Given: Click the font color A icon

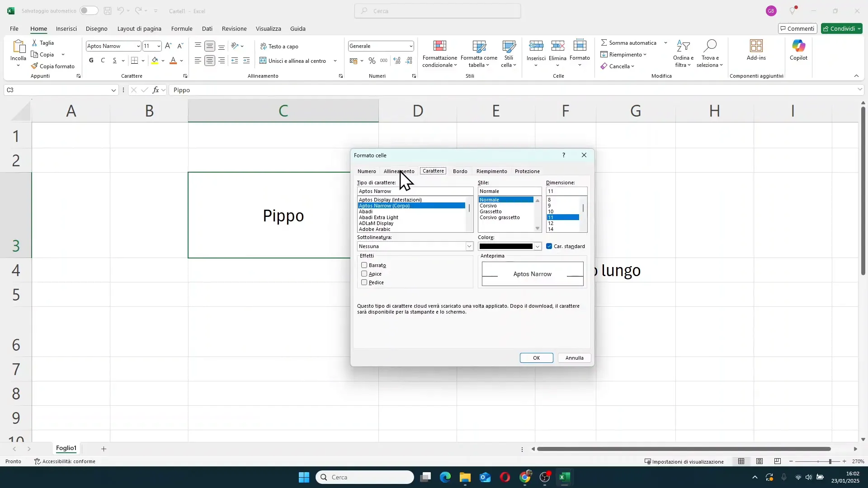Looking at the screenshot, I should 173,61.
